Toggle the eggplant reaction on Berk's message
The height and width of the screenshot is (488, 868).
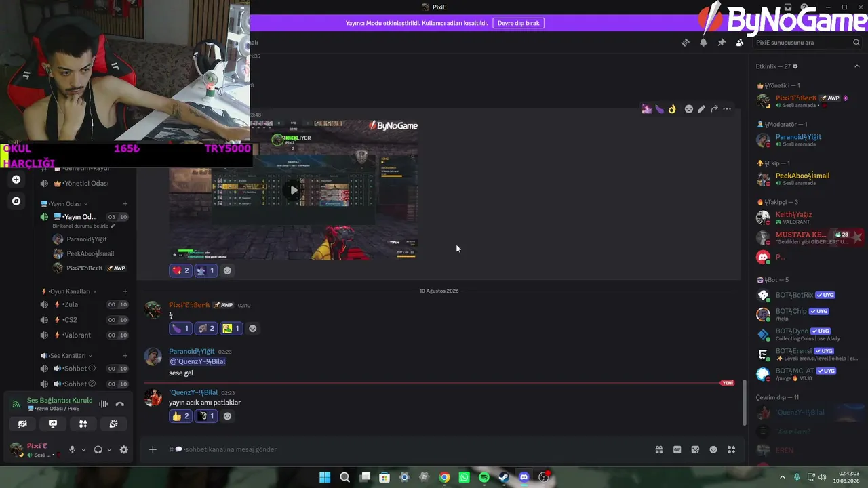coord(180,328)
